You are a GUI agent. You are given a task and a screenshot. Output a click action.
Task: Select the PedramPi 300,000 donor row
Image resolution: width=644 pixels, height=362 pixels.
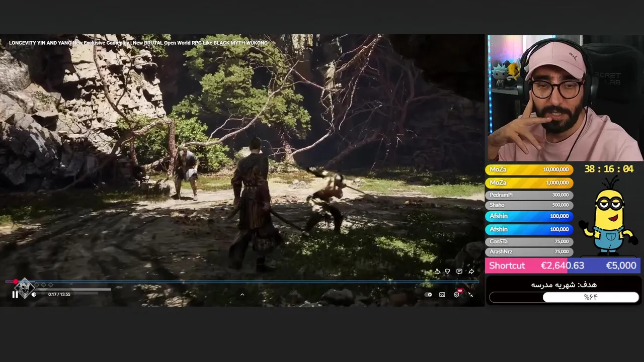529,195
